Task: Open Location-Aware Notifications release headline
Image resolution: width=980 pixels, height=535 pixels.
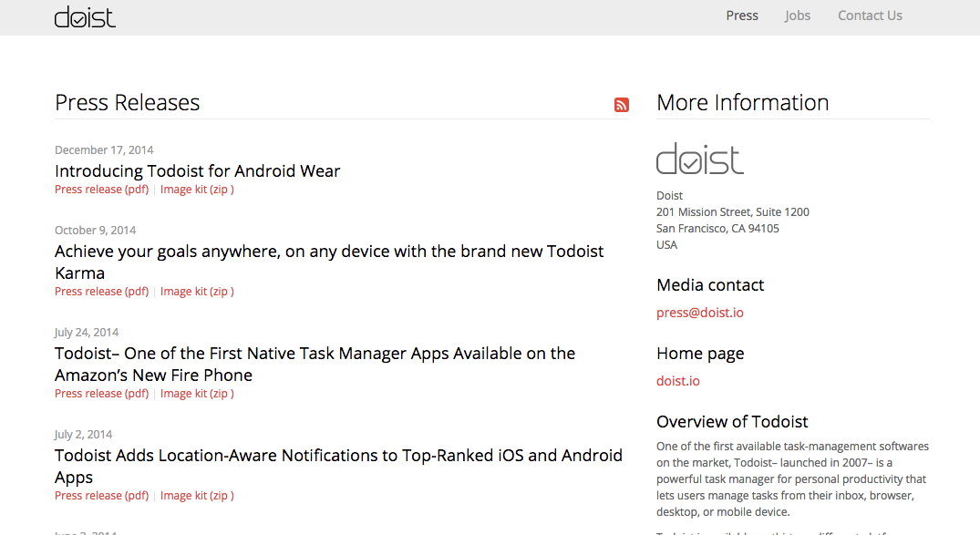Action: click(338, 466)
